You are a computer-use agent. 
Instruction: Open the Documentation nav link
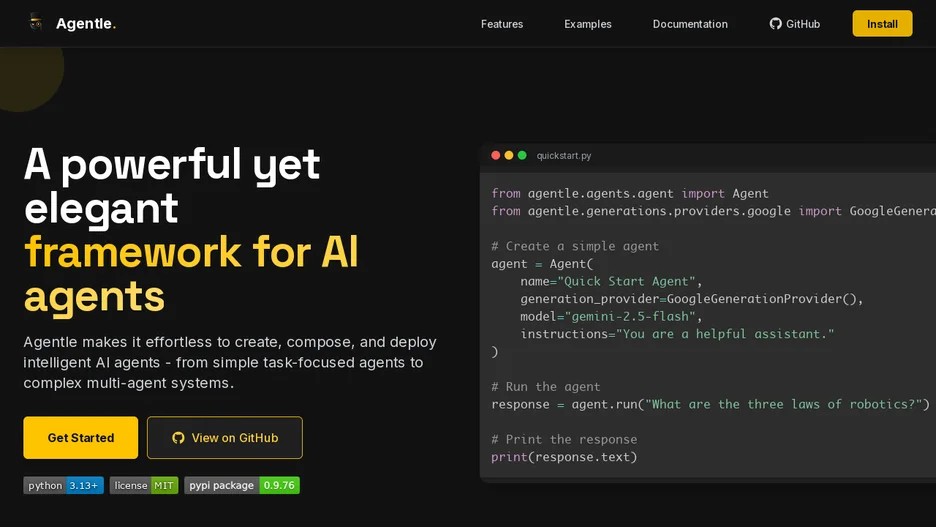tap(690, 24)
